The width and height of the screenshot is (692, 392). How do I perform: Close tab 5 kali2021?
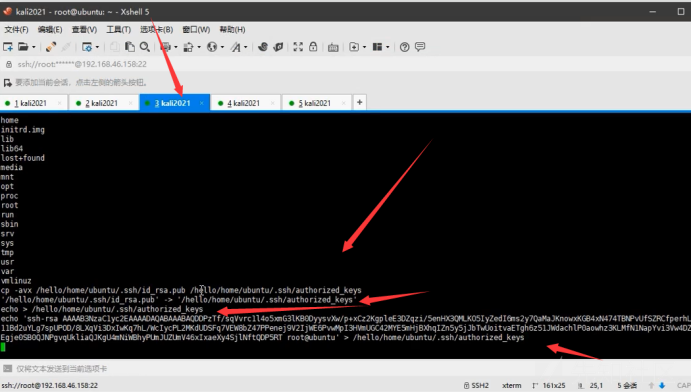[344, 103]
